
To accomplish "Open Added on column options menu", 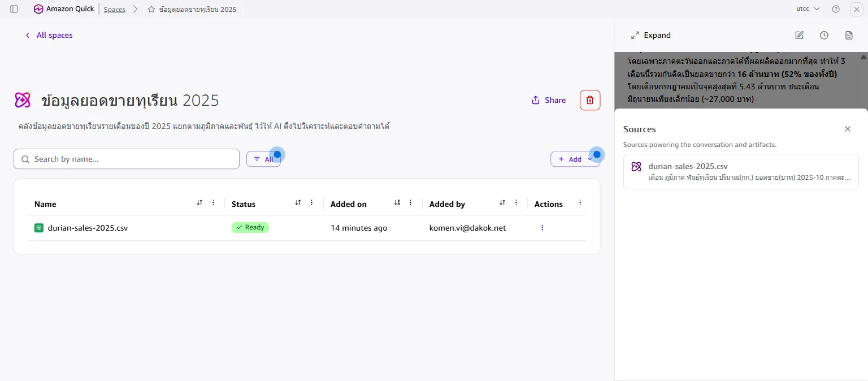I will click(x=410, y=202).
